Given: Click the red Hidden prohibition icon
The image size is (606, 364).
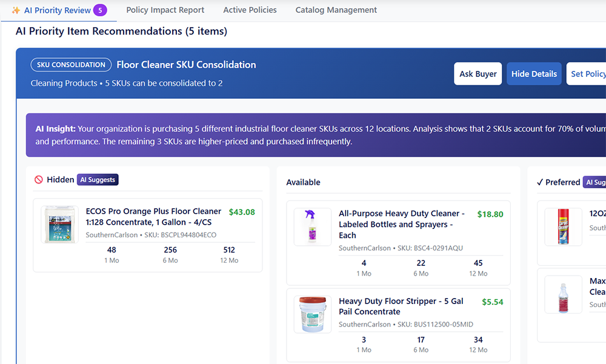Looking at the screenshot, I should click(39, 180).
